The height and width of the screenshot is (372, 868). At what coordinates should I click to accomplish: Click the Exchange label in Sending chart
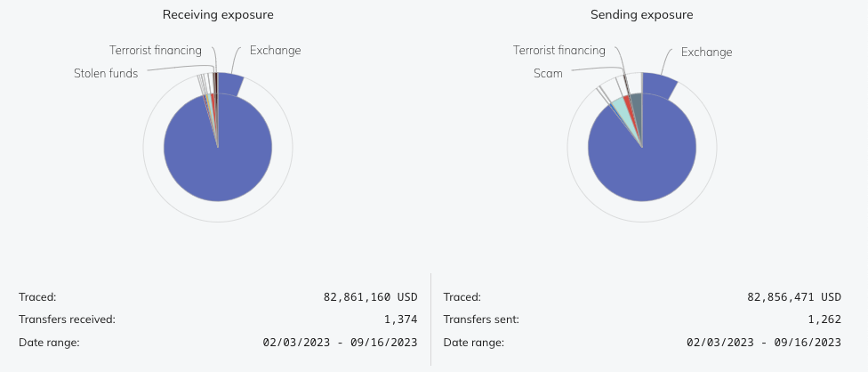click(x=706, y=53)
